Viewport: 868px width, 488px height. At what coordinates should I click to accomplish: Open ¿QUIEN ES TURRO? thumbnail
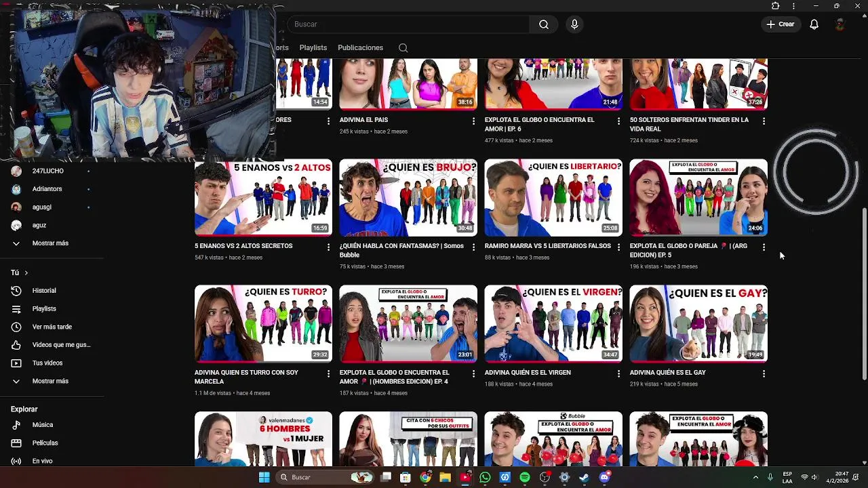point(263,323)
